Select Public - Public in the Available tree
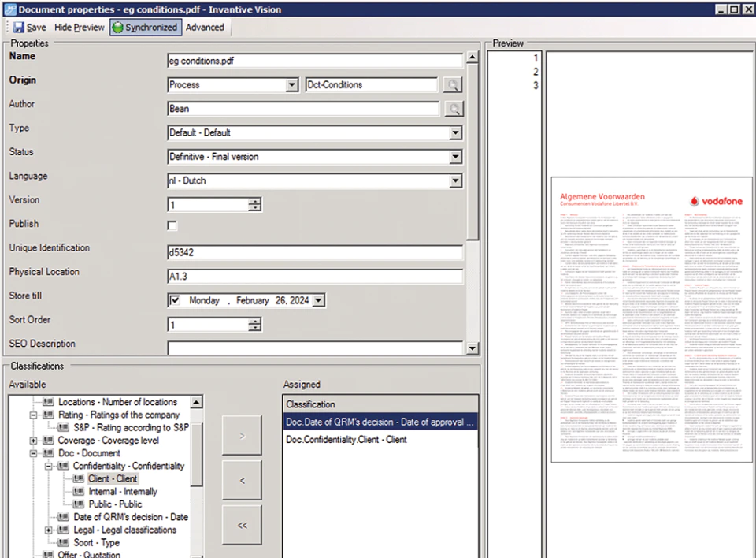This screenshot has height=558, width=756. pyautogui.click(x=115, y=504)
